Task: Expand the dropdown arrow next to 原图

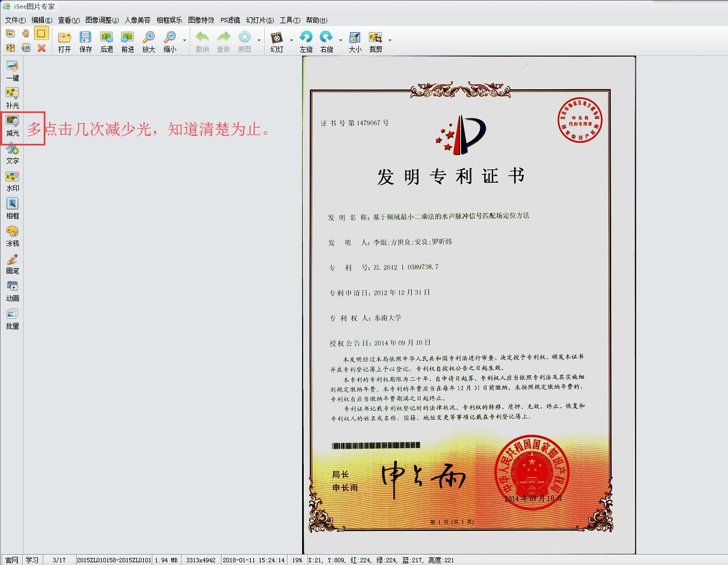Action: pyautogui.click(x=259, y=41)
